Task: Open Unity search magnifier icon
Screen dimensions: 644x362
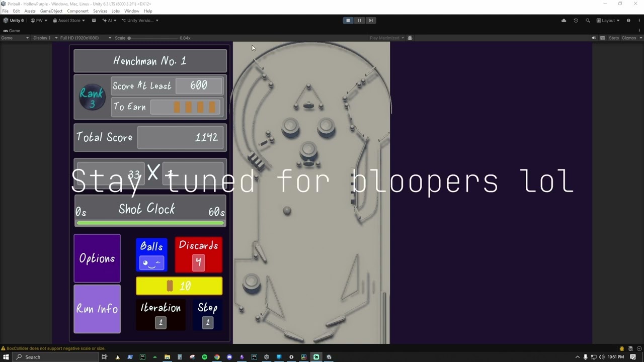Action: coord(588,21)
